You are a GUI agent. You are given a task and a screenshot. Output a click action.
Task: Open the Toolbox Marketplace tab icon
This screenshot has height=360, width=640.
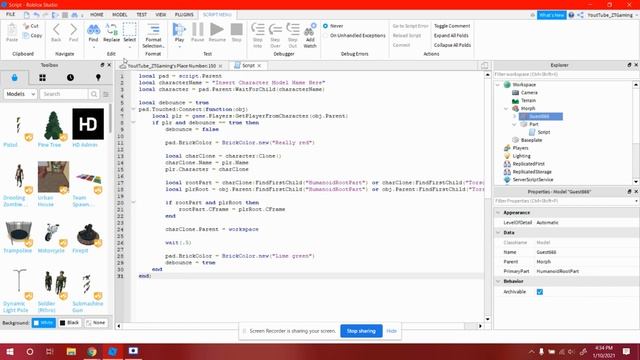click(15, 78)
